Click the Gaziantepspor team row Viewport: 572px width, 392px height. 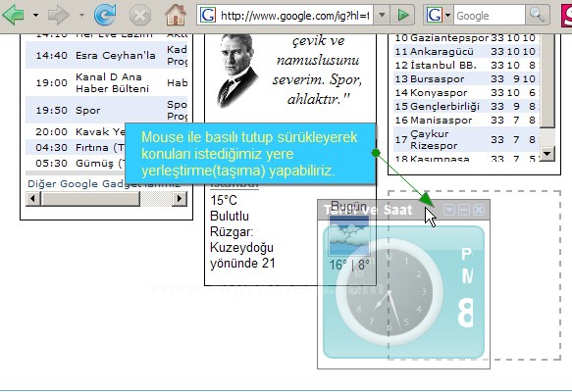click(466, 38)
